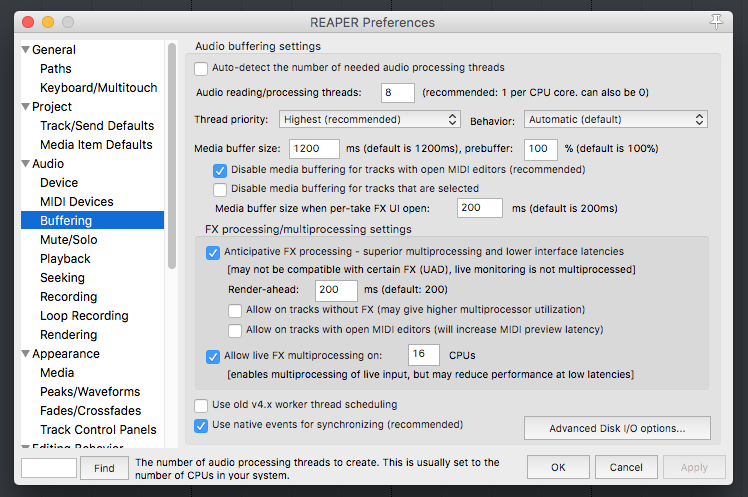Click the preferences tree scrollbar

click(x=172, y=156)
